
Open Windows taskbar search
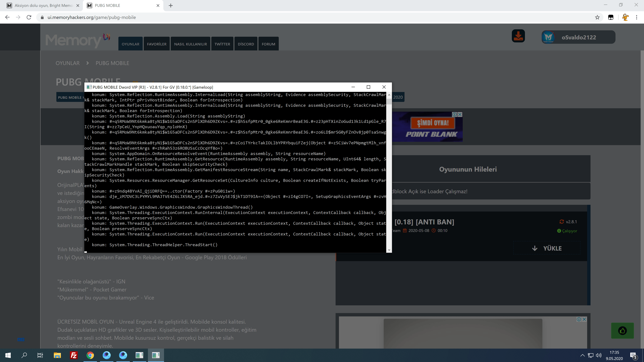coord(24,355)
